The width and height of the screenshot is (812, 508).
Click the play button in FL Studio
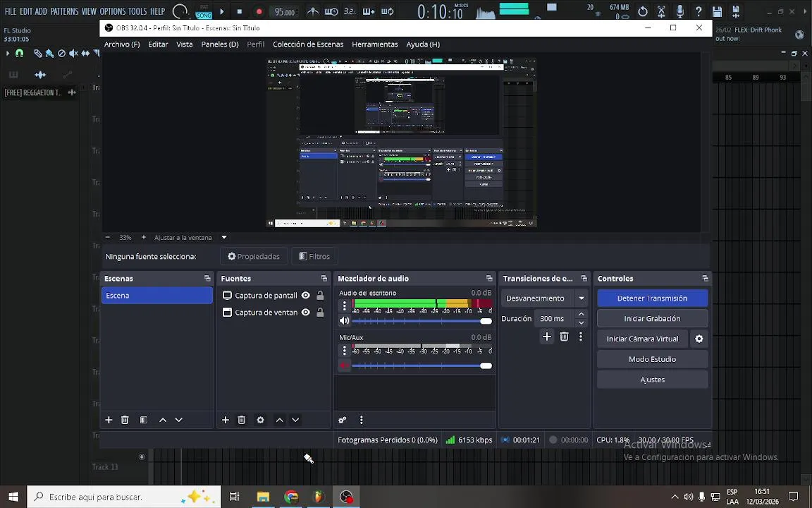[222, 11]
